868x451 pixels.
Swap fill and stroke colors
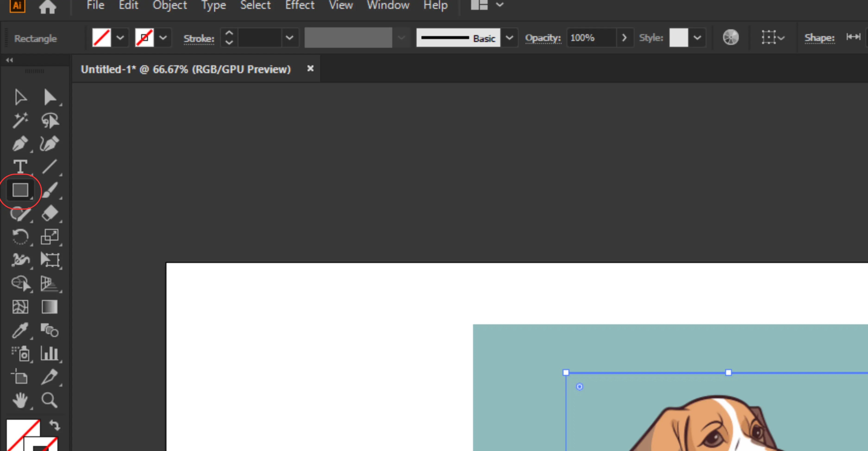[55, 425]
